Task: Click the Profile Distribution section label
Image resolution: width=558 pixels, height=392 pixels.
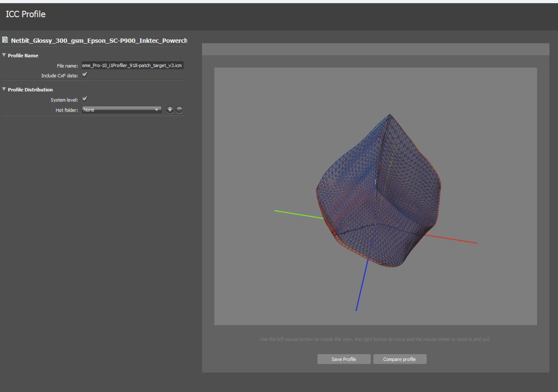Action: coord(30,89)
